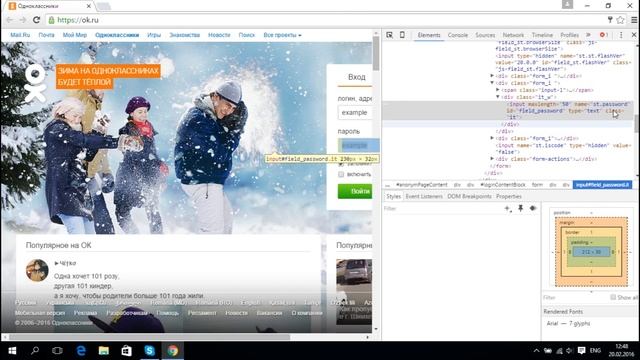640x360 pixels.
Task: Open the DOM Breakpoints pane tab
Action: coord(469,196)
